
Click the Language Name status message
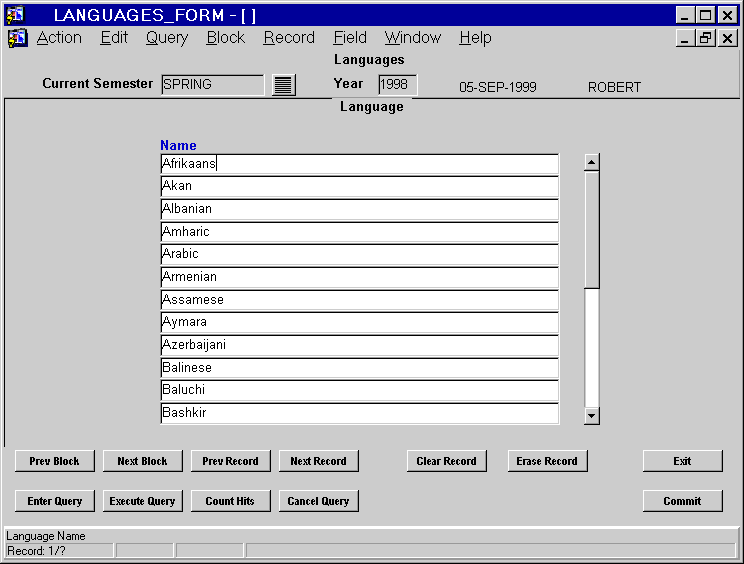[x=46, y=536]
